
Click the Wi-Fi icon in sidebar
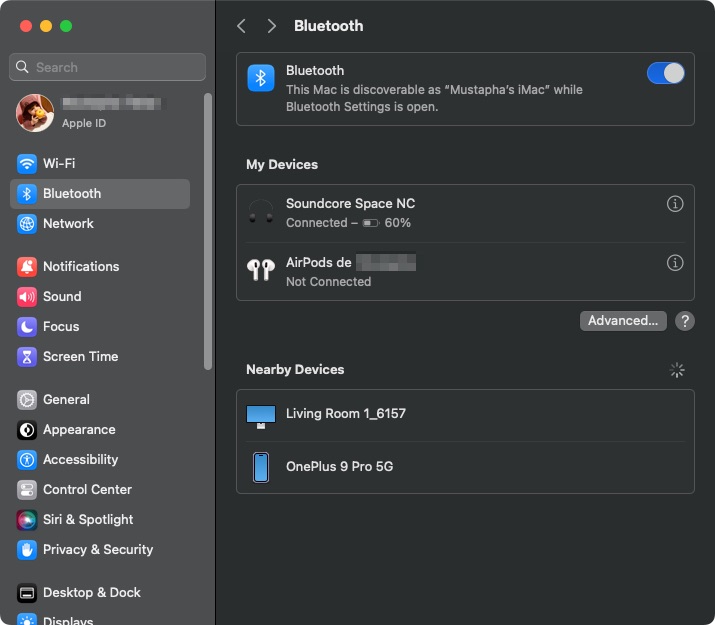[x=27, y=163]
